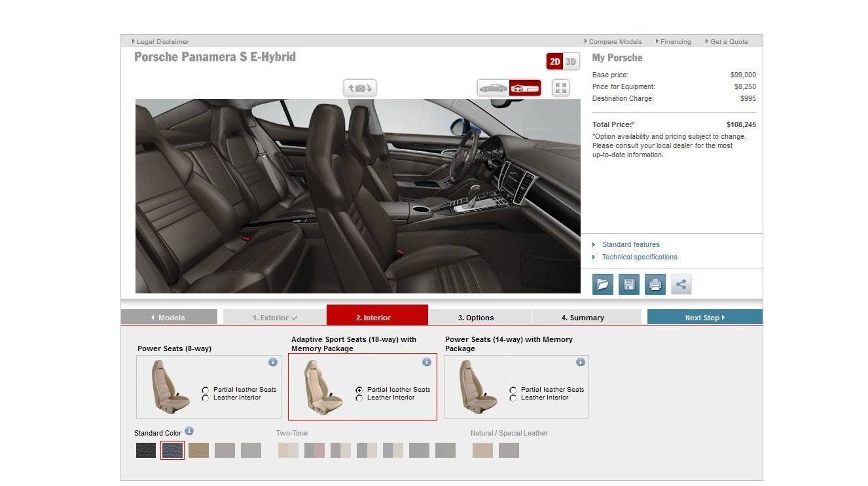Open the 1. Exterior tab

pos(274,317)
